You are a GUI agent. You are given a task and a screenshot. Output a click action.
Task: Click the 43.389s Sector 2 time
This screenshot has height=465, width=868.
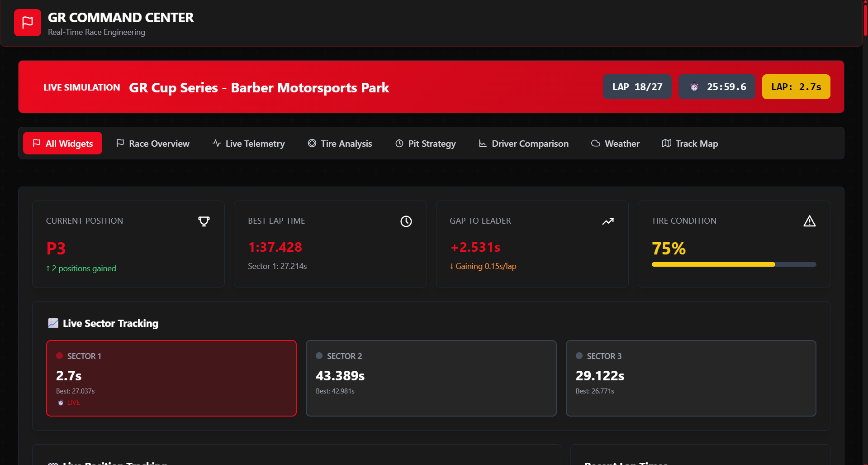(x=340, y=376)
